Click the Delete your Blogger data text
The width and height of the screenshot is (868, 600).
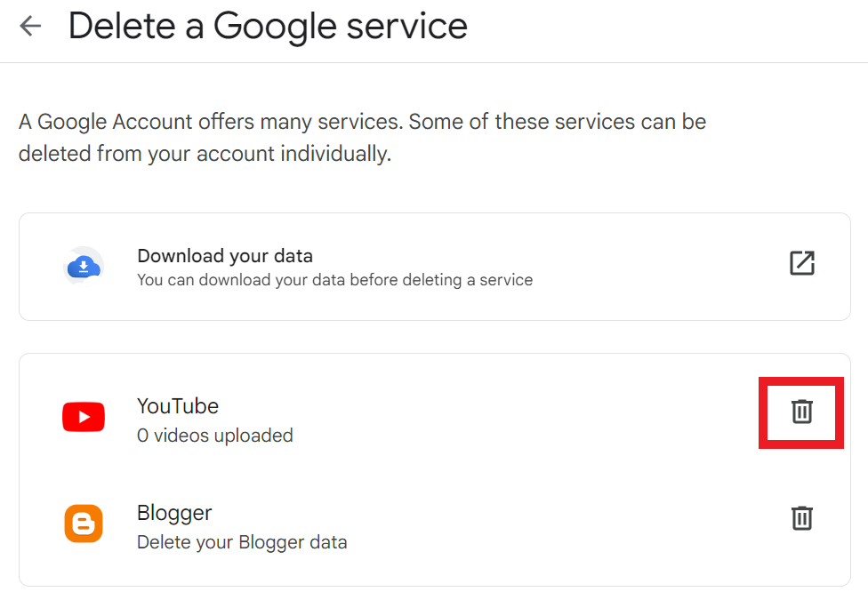coord(241,542)
